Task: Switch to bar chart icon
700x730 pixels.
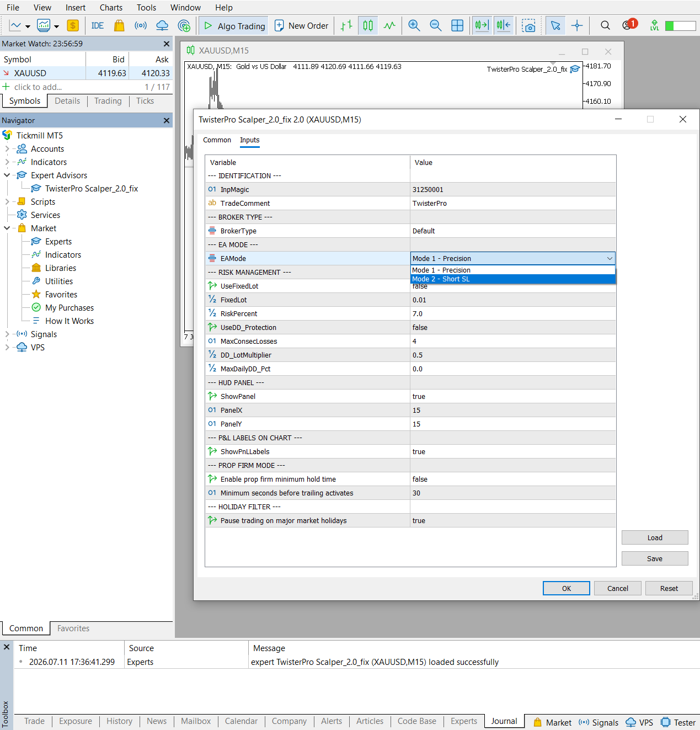Action: (346, 26)
